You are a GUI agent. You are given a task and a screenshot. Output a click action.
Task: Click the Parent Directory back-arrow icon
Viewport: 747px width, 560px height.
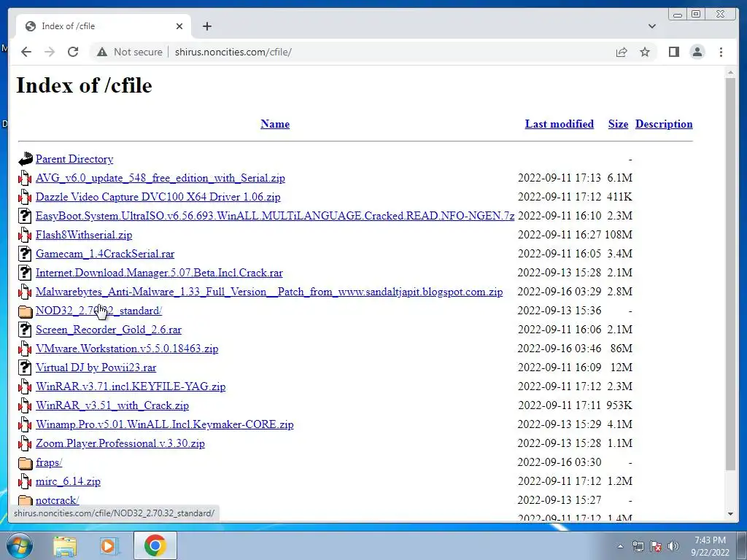(26, 159)
